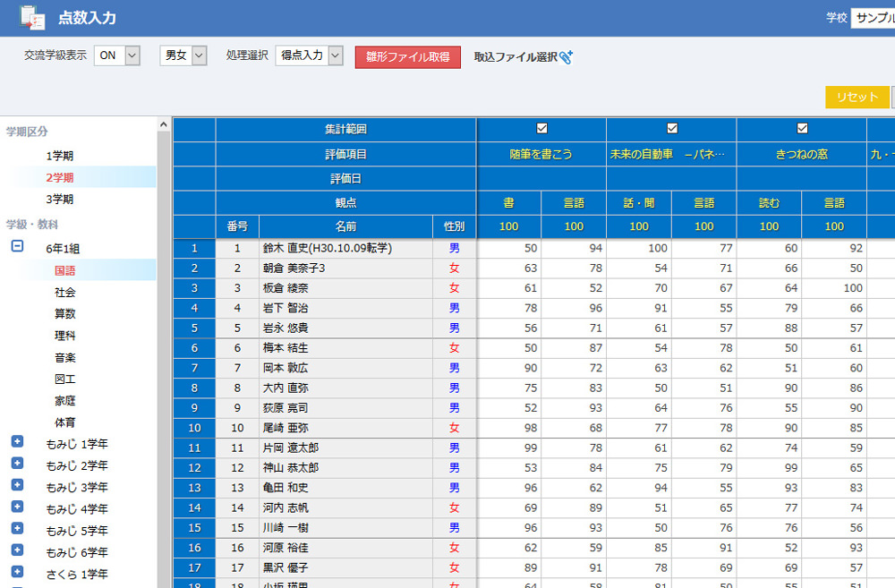Screen dimensions: 895x588
Task: Click the score entry clipboard icon
Action: [x=32, y=18]
